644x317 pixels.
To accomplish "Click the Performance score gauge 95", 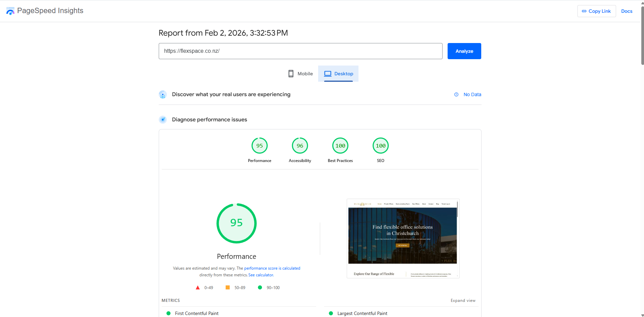I will point(259,146).
